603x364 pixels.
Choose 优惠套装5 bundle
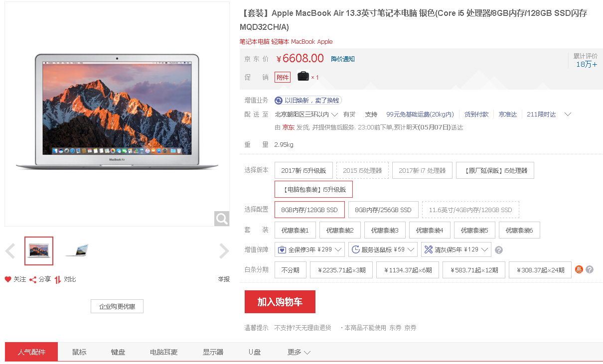click(474, 230)
